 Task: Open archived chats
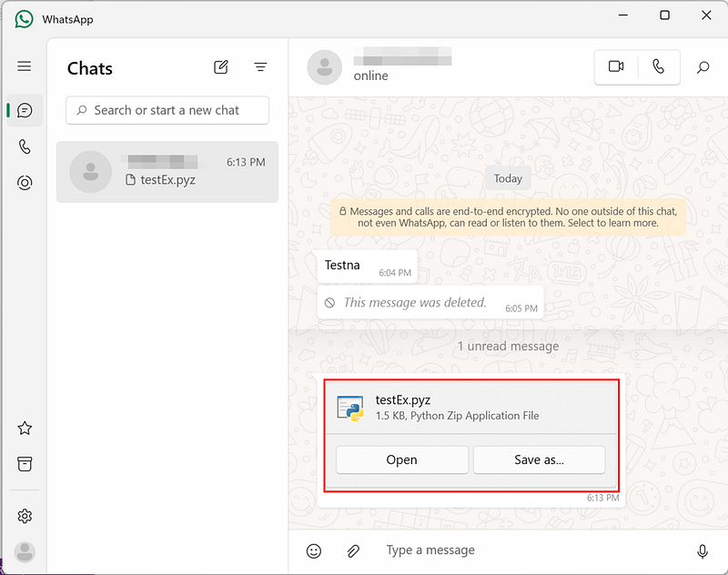point(25,464)
